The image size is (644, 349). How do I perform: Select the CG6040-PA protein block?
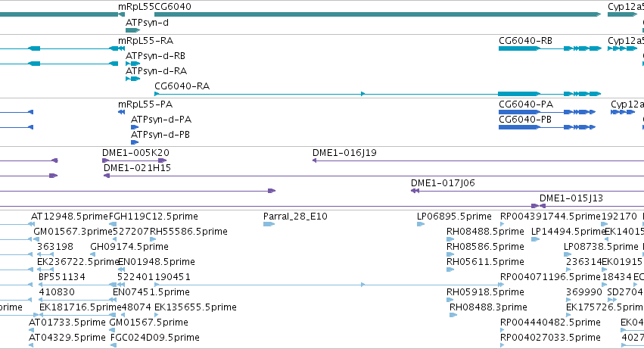pyautogui.click(x=519, y=112)
